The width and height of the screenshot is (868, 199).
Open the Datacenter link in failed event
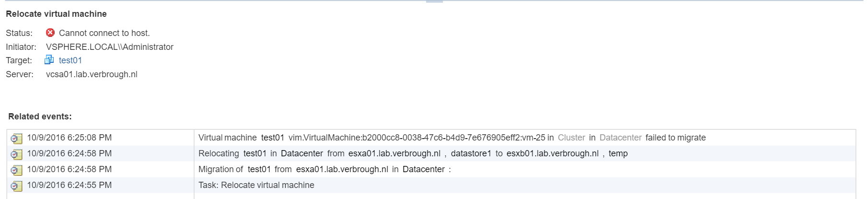620,138
